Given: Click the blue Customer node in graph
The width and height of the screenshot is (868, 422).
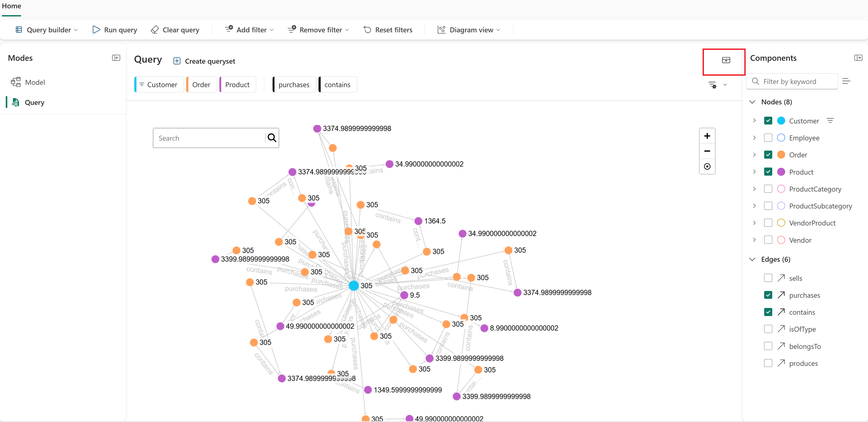Looking at the screenshot, I should pyautogui.click(x=354, y=286).
